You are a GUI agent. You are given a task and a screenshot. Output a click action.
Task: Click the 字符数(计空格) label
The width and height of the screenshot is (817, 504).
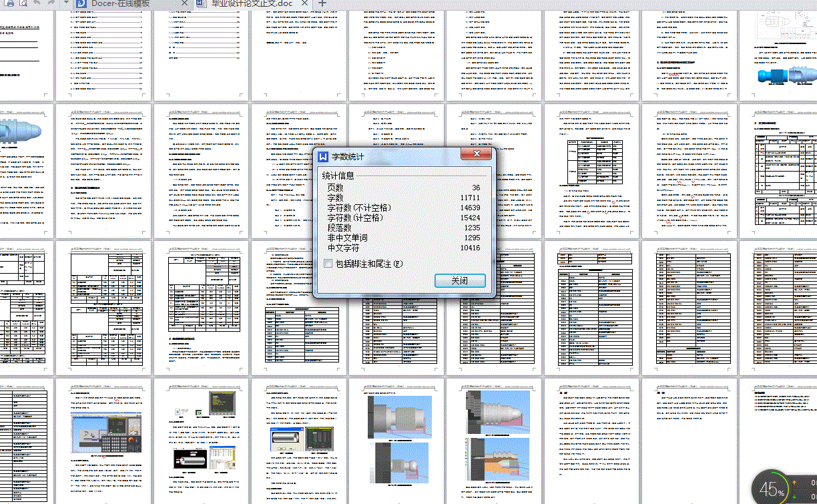pyautogui.click(x=356, y=218)
